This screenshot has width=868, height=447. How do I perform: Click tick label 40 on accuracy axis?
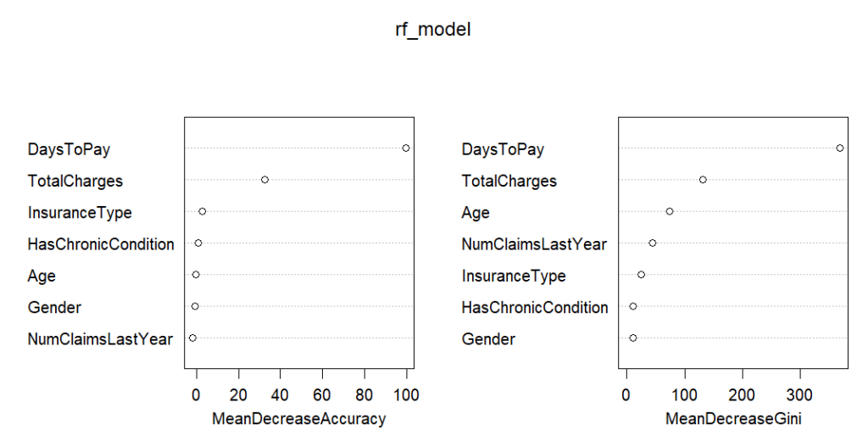tap(280, 395)
